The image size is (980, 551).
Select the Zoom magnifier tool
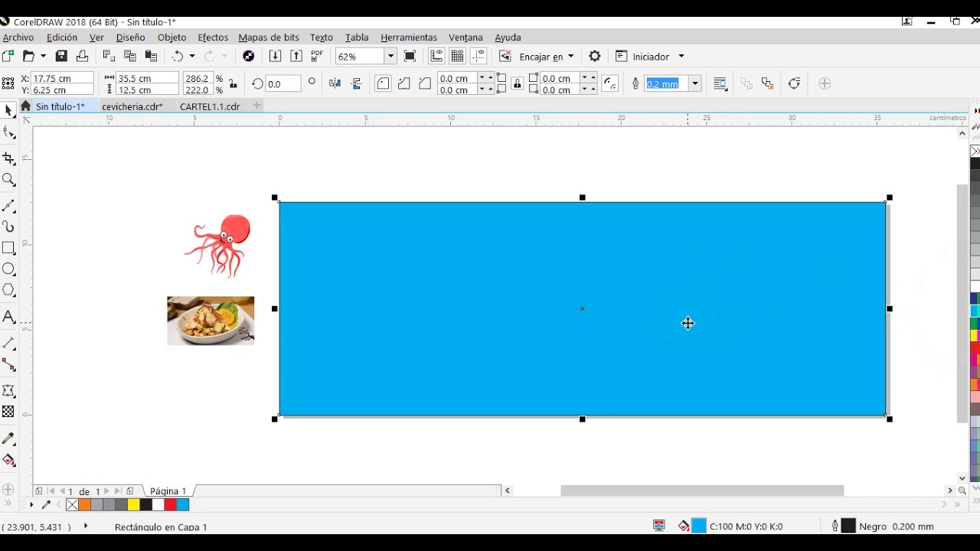[x=8, y=180]
